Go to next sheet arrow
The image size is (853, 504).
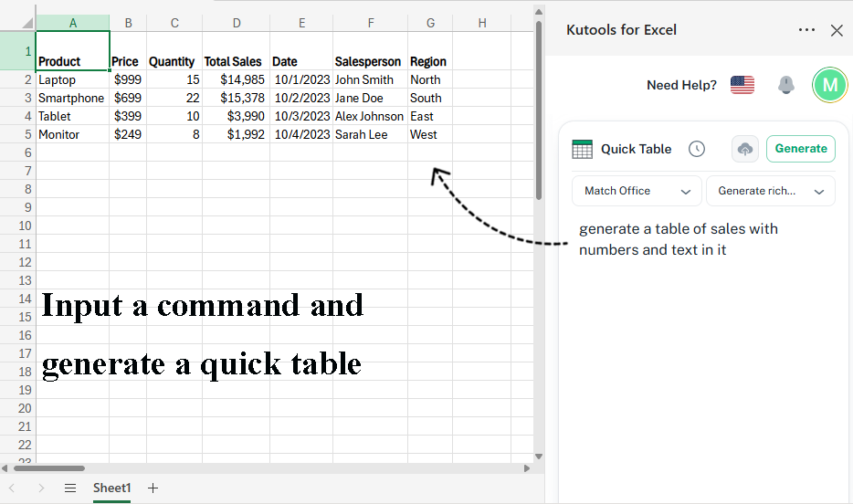41,488
